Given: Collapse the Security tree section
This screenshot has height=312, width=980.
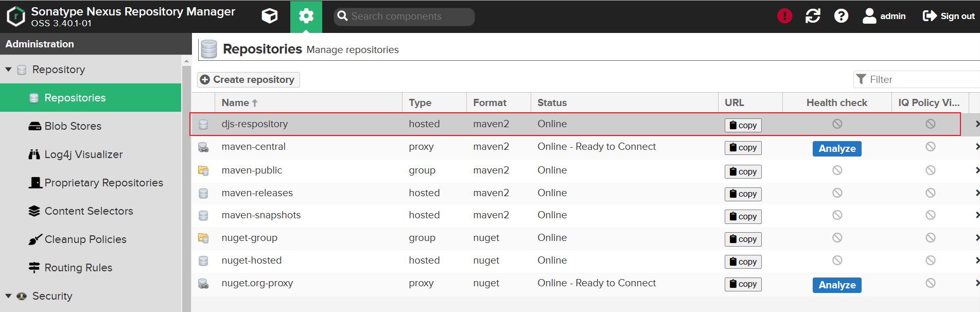Looking at the screenshot, I should [8, 296].
